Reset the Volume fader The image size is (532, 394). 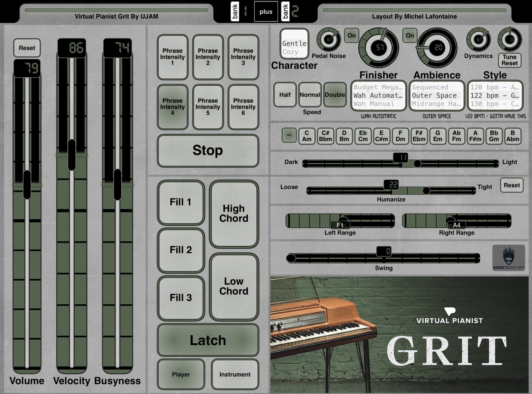(x=27, y=48)
